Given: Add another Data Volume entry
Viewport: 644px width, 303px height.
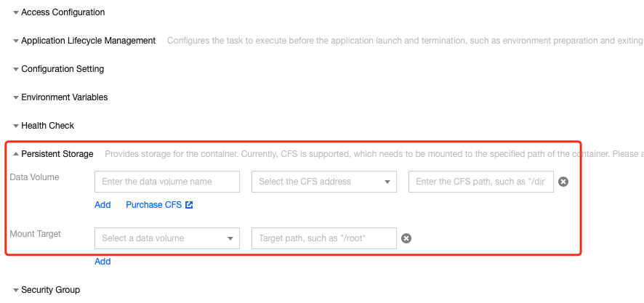Looking at the screenshot, I should (102, 205).
